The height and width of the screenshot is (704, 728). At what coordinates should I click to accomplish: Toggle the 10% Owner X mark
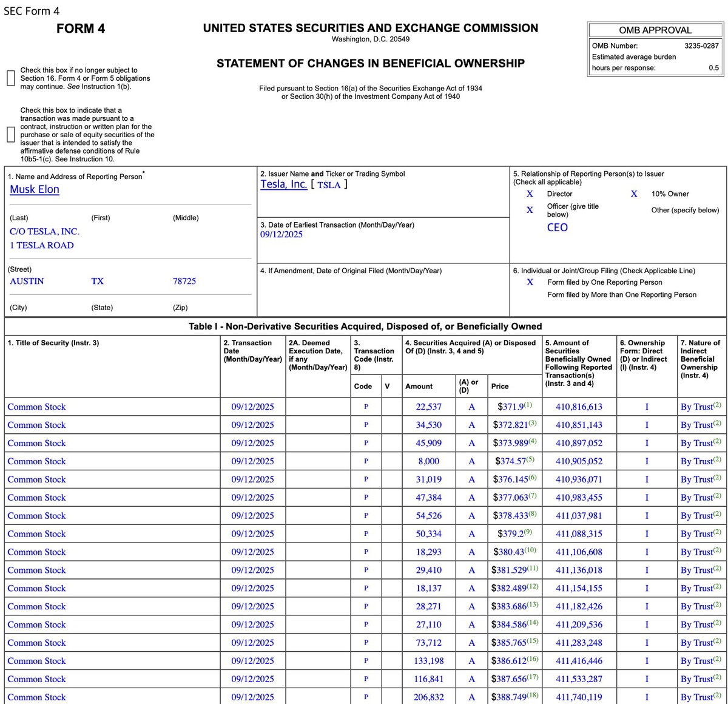(634, 194)
